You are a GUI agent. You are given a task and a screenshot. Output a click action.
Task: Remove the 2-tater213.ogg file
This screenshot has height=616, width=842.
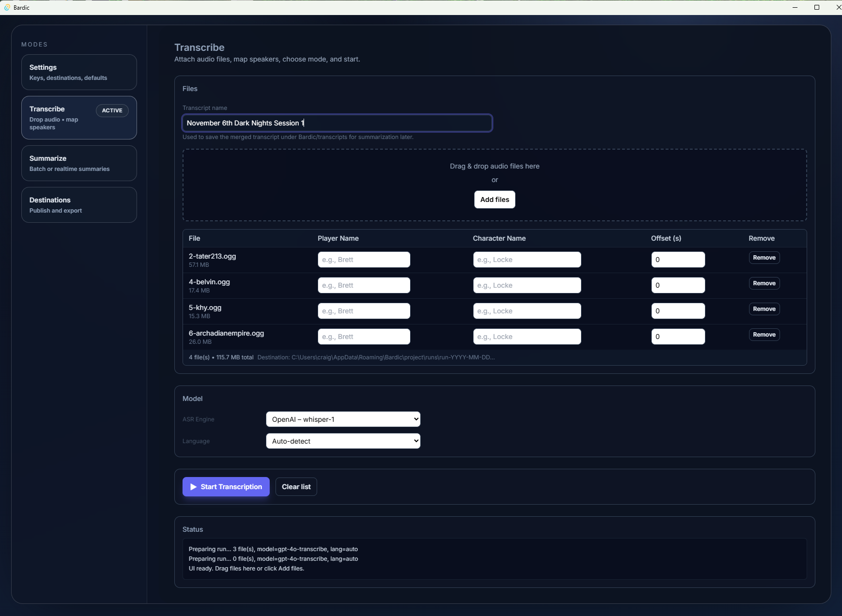[764, 258]
